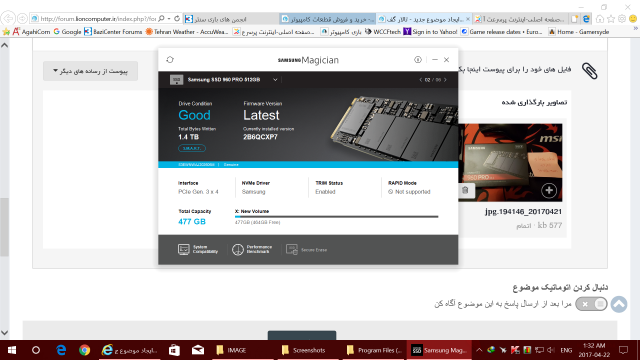Reload the page with the refresh icon

click(177, 19)
